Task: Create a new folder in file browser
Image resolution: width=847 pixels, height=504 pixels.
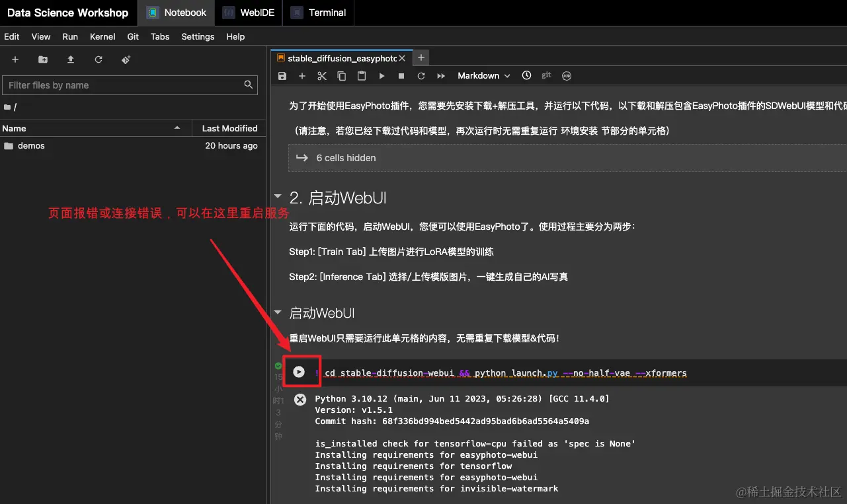Action: tap(43, 59)
